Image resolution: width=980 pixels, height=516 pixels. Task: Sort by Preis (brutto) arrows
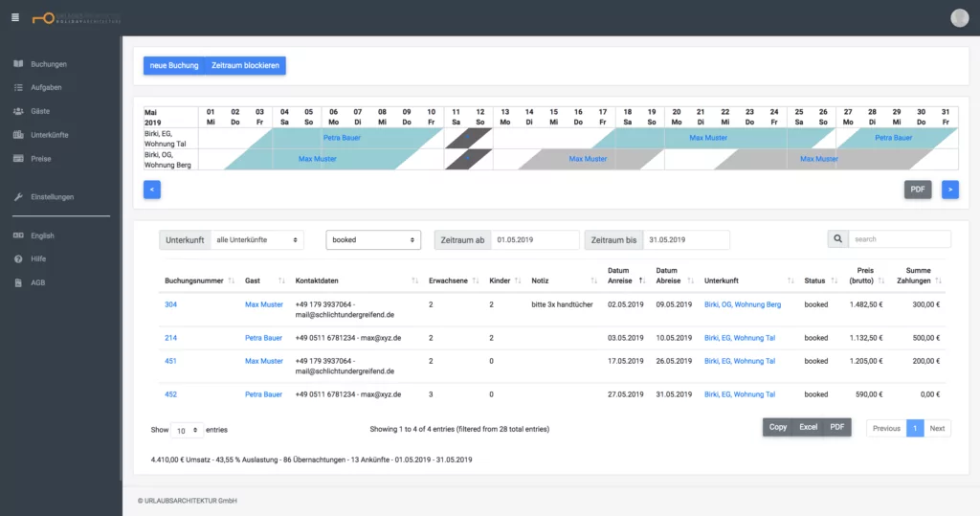click(881, 280)
